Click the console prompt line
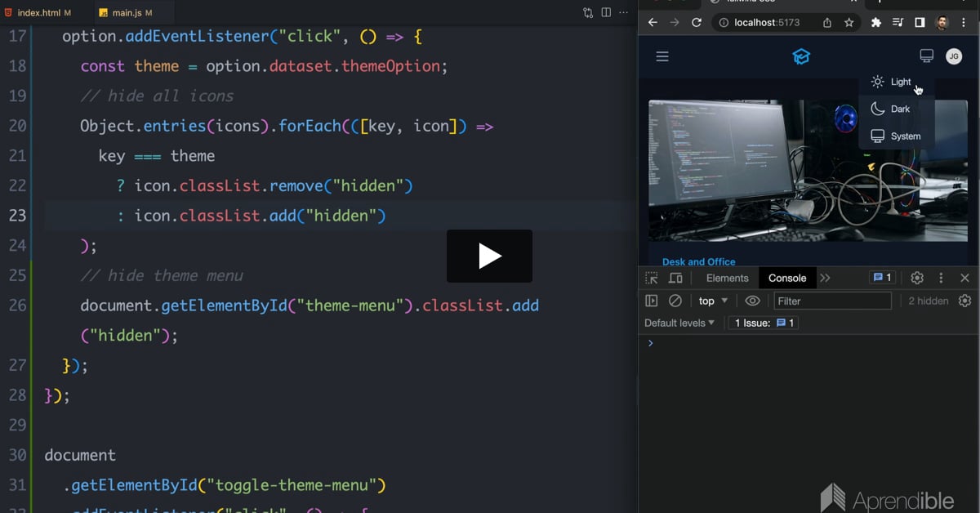Screen dimensions: 980x513 pyautogui.click(x=808, y=343)
